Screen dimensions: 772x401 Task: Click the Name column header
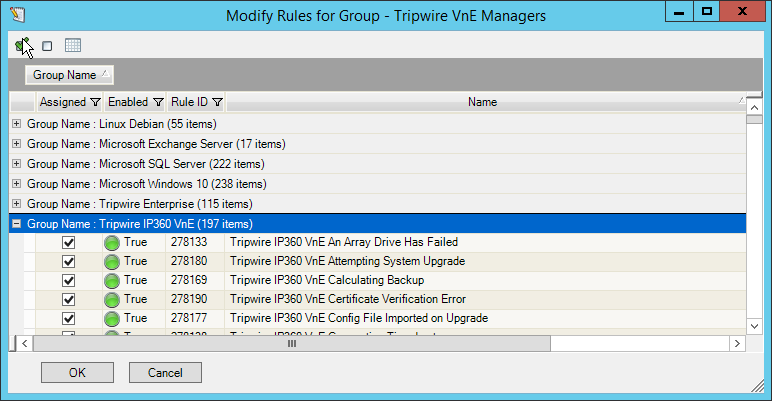(x=486, y=102)
